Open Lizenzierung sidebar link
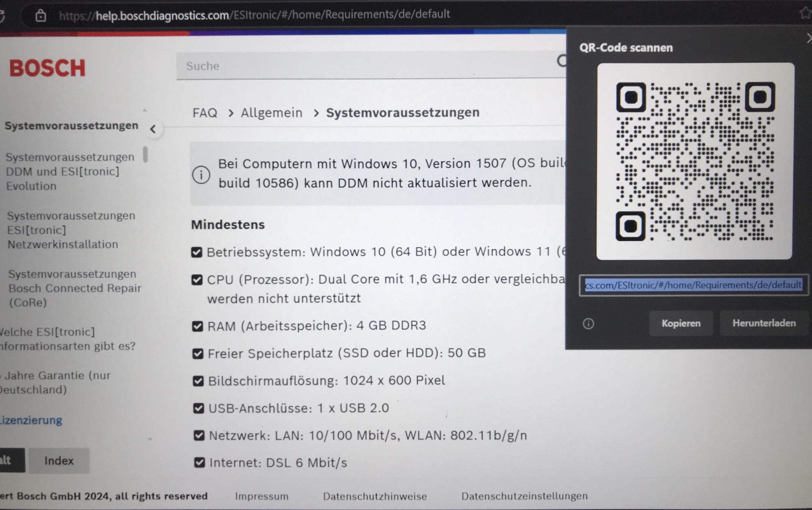 click(x=31, y=420)
